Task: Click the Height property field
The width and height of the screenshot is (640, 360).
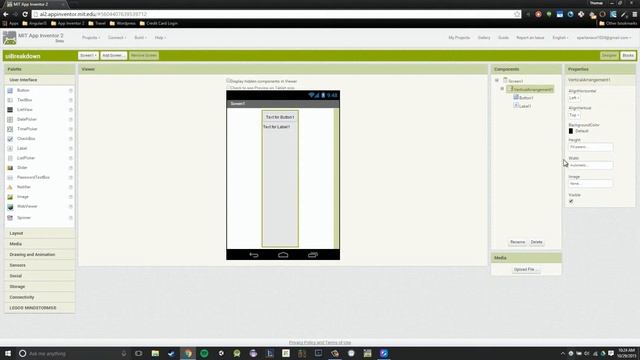Action: point(590,147)
